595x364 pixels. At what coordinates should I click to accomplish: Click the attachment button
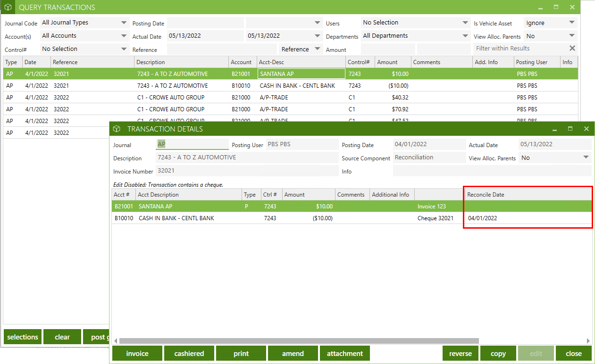(344, 354)
